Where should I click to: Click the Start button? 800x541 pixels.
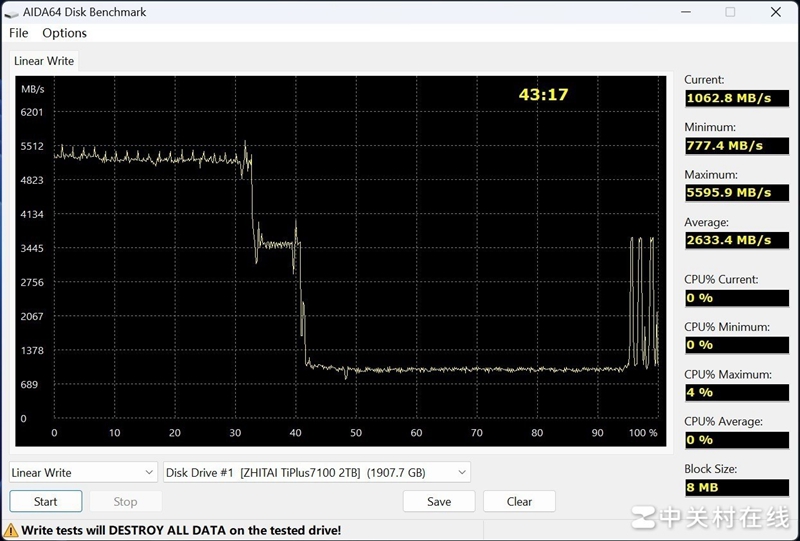click(46, 502)
